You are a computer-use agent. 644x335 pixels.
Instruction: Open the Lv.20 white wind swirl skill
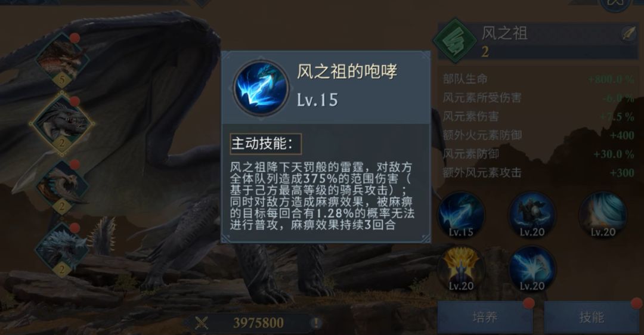(x=602, y=216)
